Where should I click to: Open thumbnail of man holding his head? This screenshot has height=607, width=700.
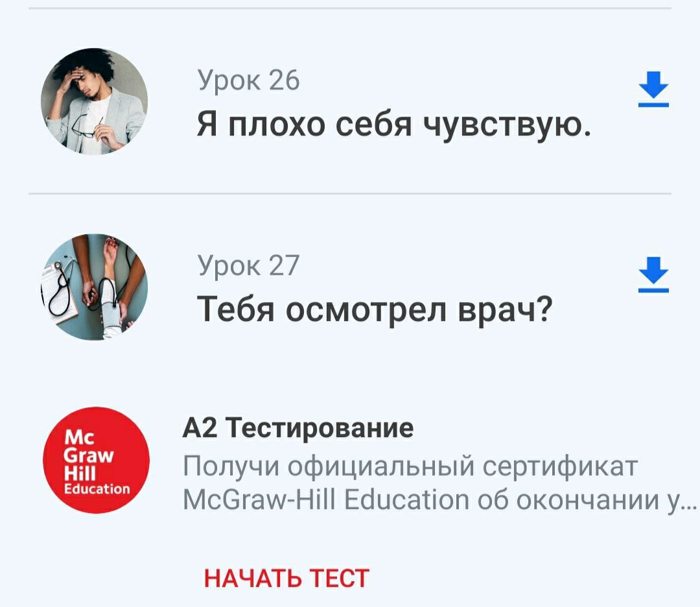94,101
